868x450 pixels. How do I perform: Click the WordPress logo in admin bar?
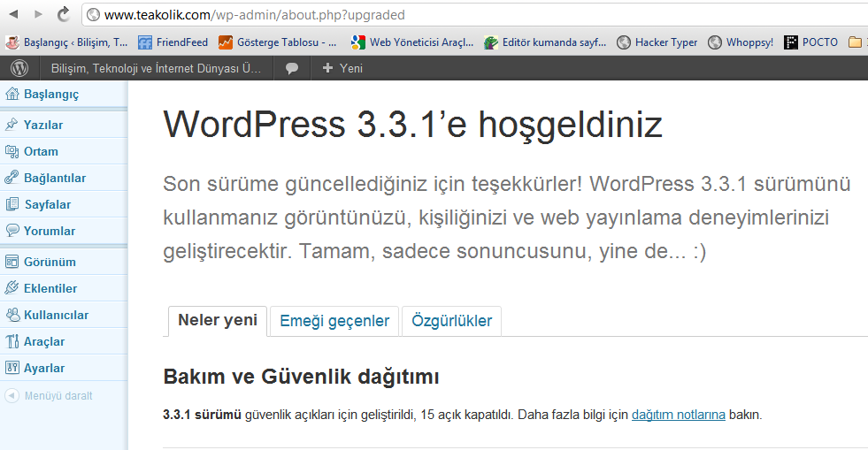coord(20,68)
